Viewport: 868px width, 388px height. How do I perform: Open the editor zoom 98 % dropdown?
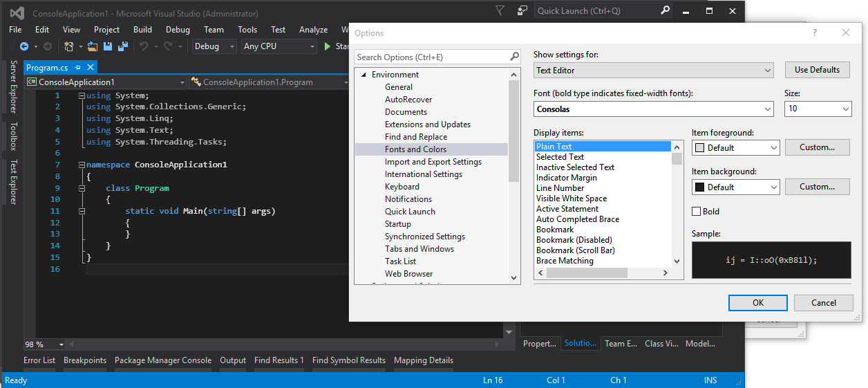pos(62,344)
